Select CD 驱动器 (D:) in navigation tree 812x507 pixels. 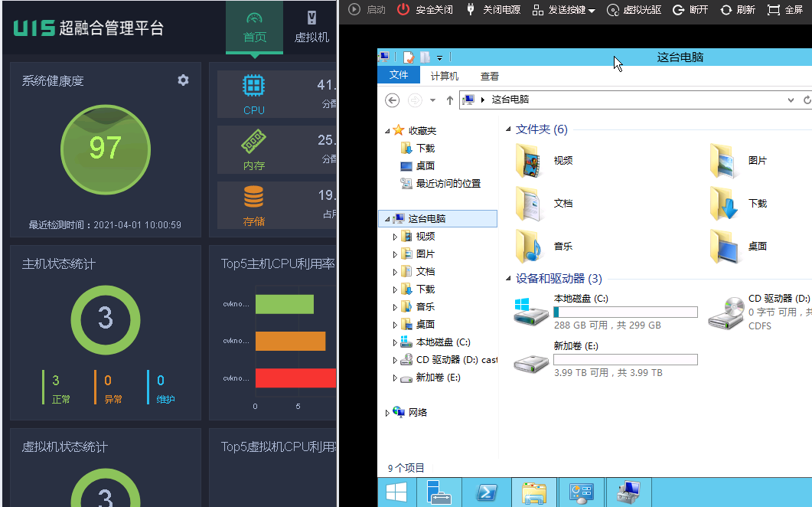449,360
